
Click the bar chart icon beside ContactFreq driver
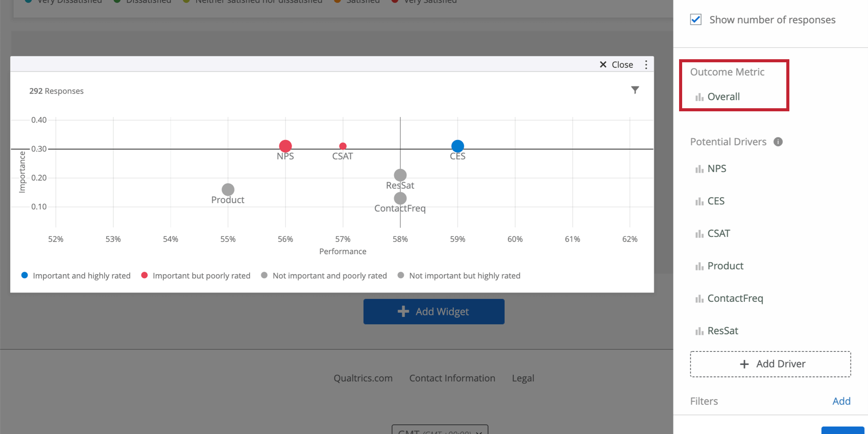pos(699,298)
